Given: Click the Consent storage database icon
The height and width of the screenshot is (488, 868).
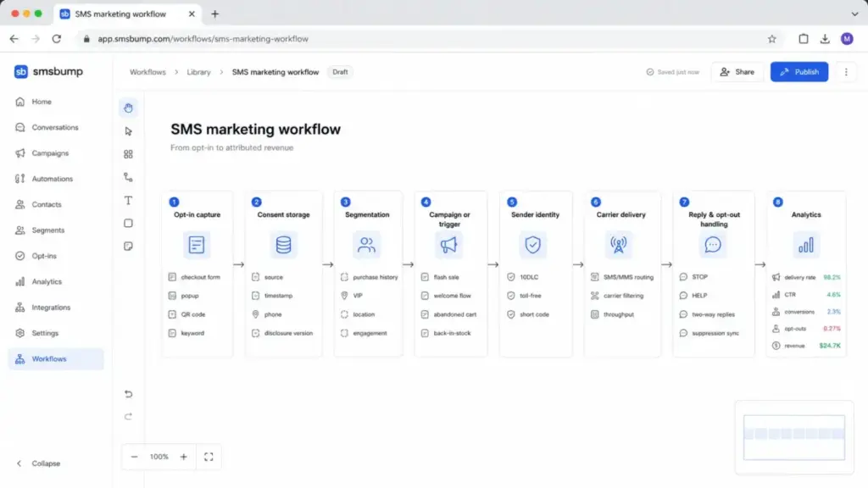Looking at the screenshot, I should click(x=283, y=245).
